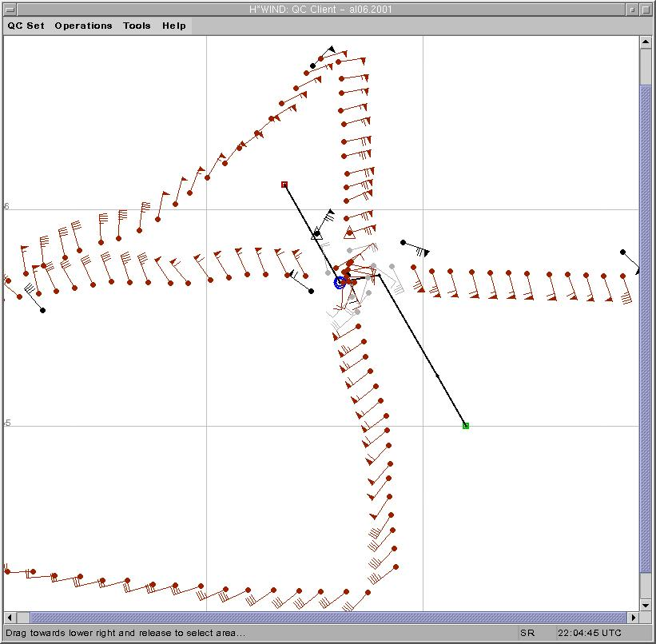Viewport: 656px width, 644px height.
Task: Select the blue storm center symbol
Action: 340,282
